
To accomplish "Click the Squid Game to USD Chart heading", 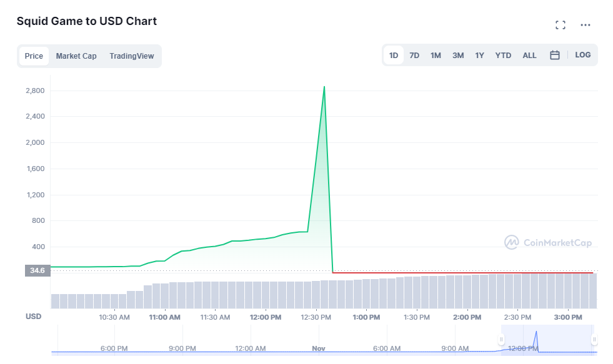I will (87, 21).
